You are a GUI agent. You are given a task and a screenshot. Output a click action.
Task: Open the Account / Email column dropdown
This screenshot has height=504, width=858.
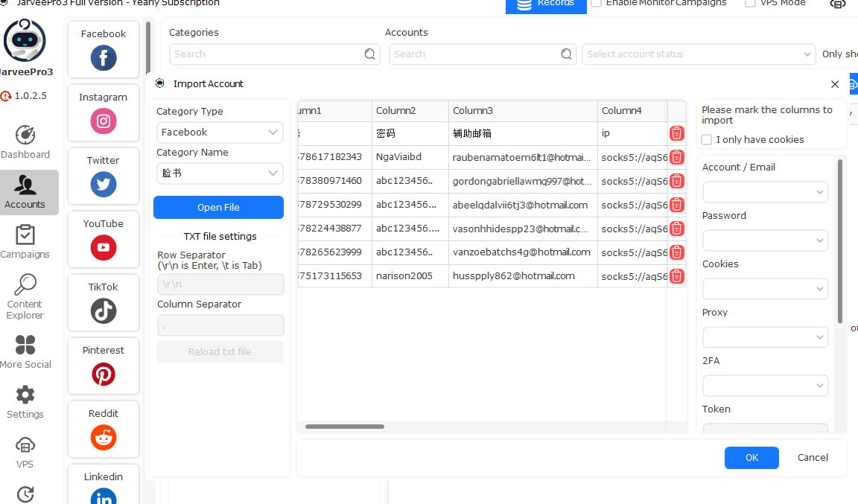click(765, 192)
